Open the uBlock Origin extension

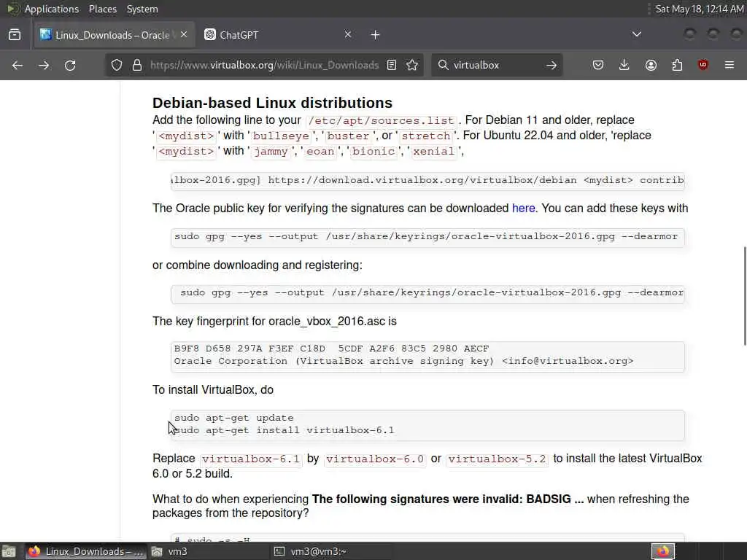(x=703, y=65)
